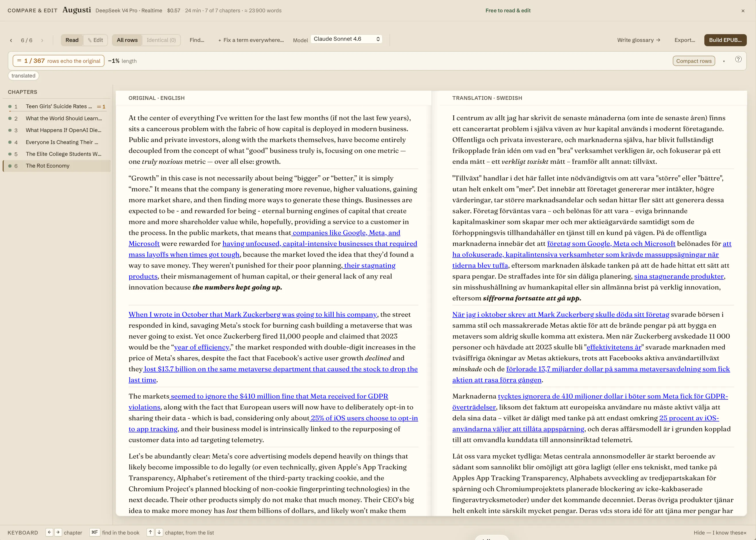
Task: Click the −1% length indicator
Action: coord(122,61)
